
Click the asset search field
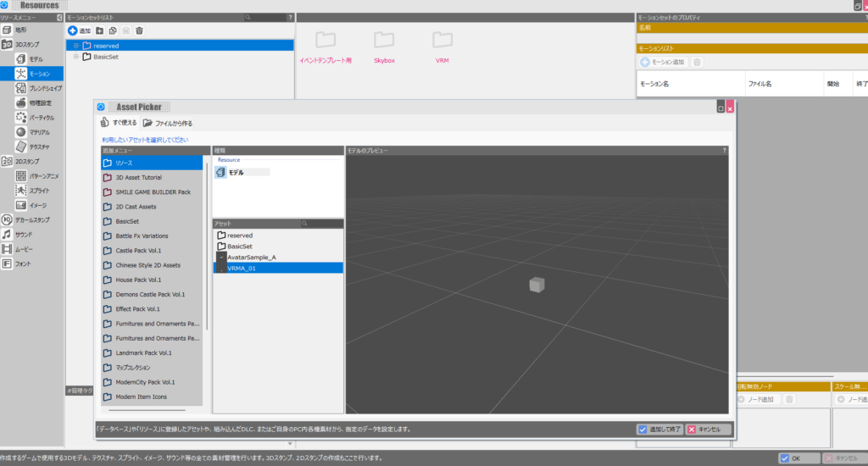point(320,224)
